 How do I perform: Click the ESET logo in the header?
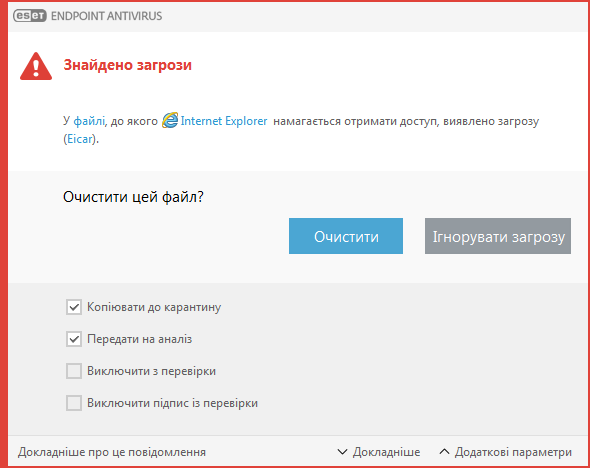[30, 16]
